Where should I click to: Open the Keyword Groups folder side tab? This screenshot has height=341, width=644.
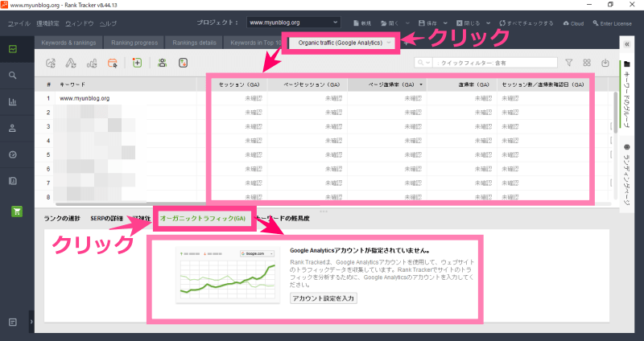pos(627,94)
